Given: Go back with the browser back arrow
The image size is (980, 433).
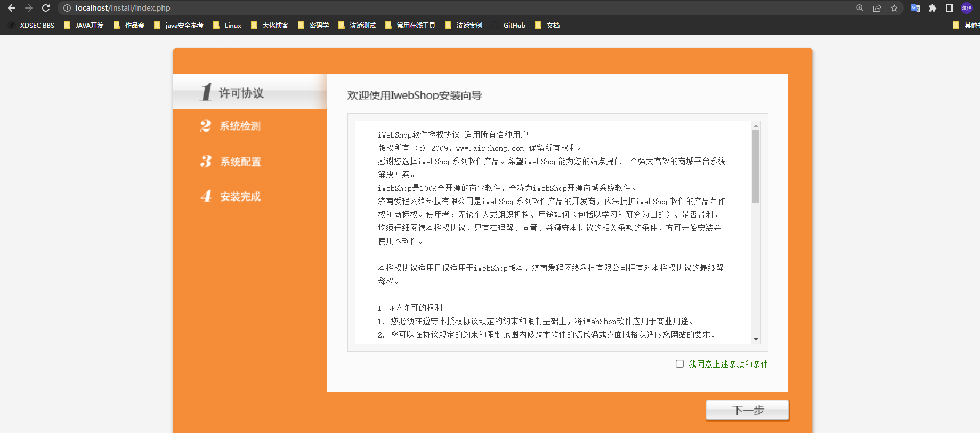Looking at the screenshot, I should (12, 8).
